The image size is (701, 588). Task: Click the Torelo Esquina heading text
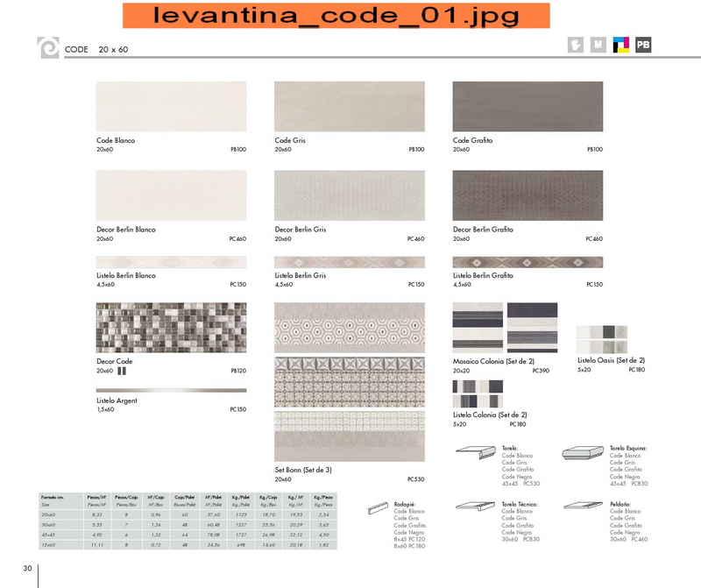click(628, 448)
